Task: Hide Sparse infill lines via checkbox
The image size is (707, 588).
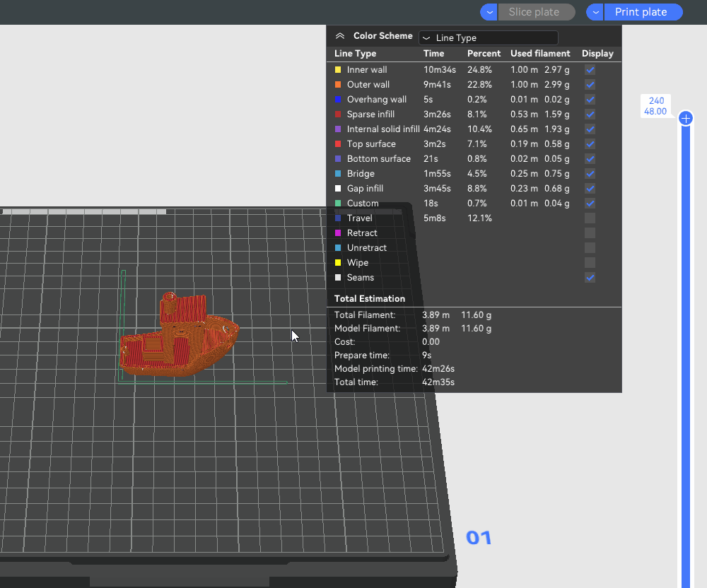Action: click(x=590, y=114)
